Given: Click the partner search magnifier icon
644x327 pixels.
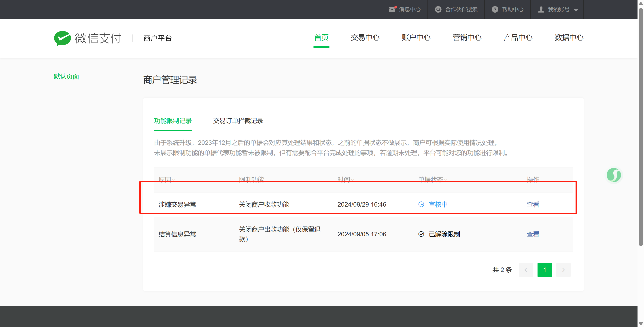Looking at the screenshot, I should pyautogui.click(x=438, y=9).
